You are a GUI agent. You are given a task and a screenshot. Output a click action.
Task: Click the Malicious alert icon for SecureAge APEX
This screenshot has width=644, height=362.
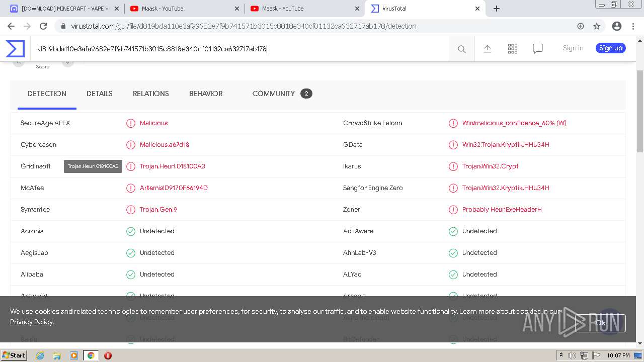click(x=131, y=123)
